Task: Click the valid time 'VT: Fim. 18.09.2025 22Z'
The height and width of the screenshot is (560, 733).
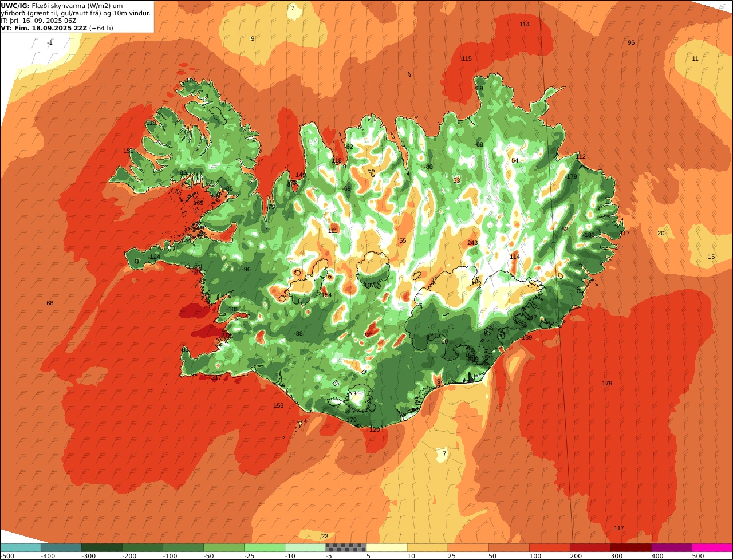Action: point(44,28)
